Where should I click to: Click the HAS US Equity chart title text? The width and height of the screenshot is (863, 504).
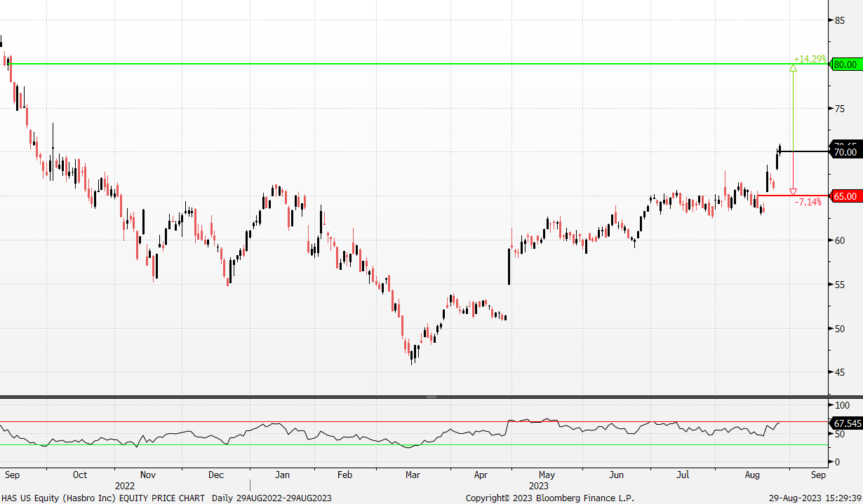[x=103, y=498]
